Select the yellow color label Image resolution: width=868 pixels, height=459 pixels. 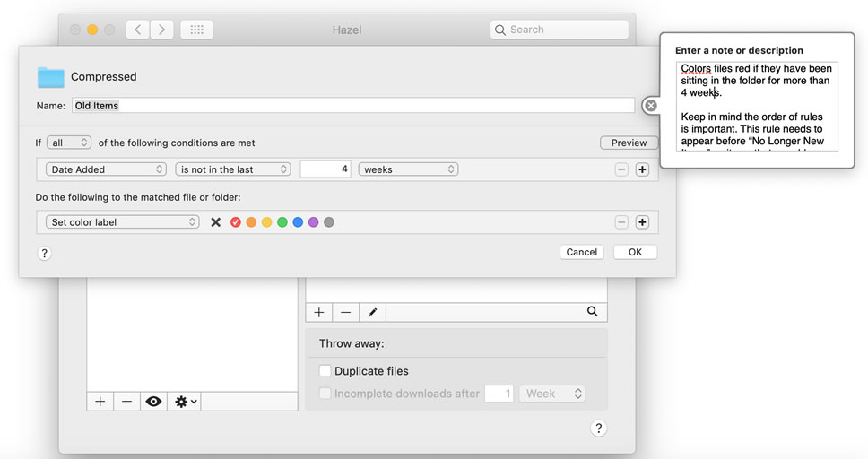pyautogui.click(x=267, y=222)
